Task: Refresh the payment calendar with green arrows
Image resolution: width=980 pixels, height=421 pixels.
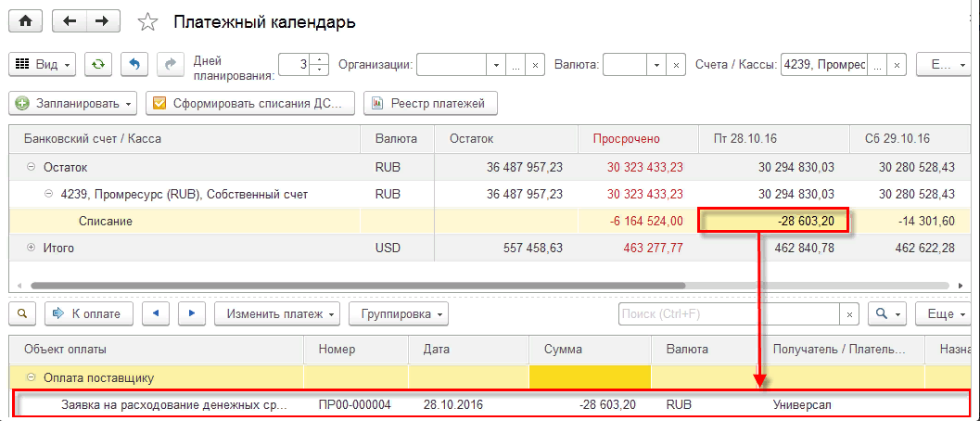Action: [98, 64]
